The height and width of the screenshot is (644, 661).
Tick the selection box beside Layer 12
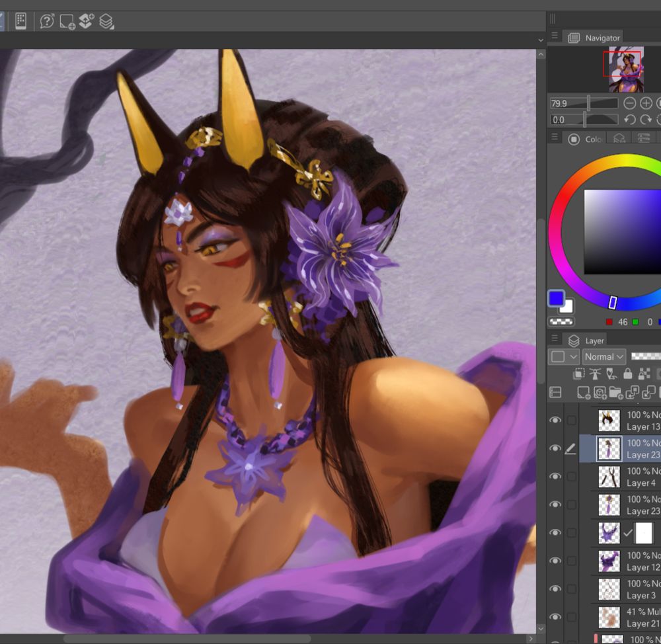572,561
